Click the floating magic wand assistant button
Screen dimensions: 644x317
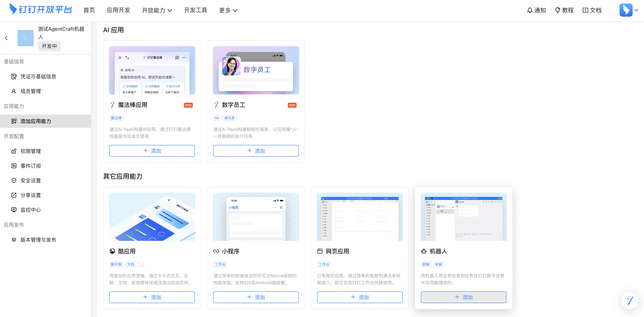(630, 300)
